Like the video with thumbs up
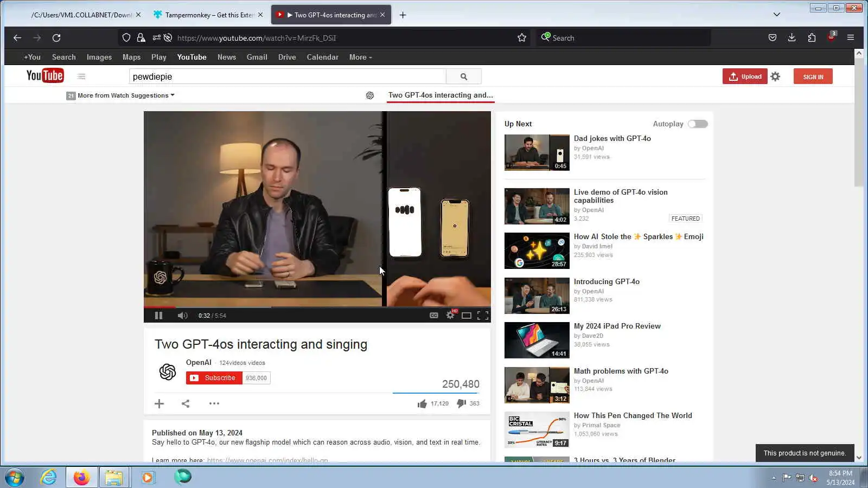 coord(422,403)
